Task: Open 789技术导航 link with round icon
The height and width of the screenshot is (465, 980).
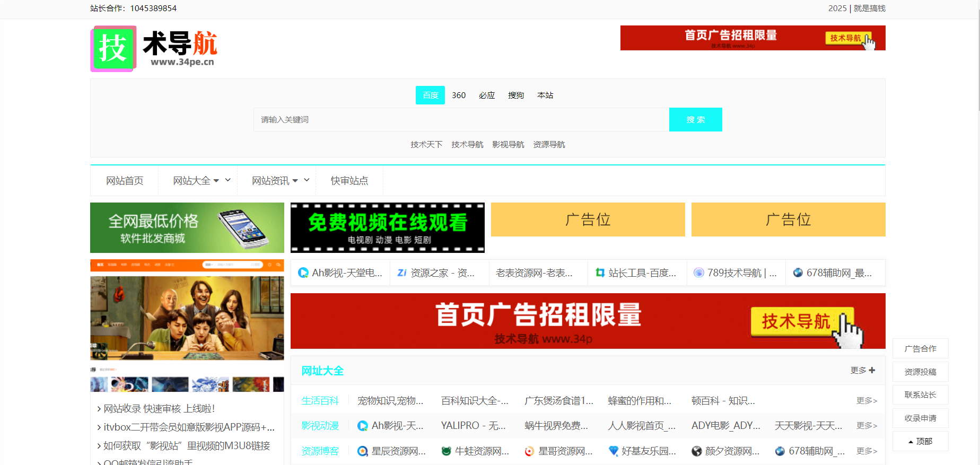Action: 735,273
